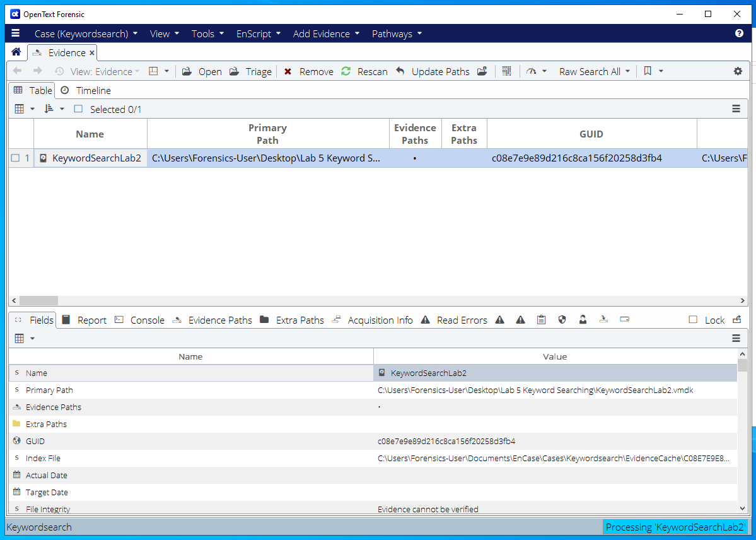Screen dimensions: 756x540
Task: Open the EnScript menu
Action: [x=259, y=34]
